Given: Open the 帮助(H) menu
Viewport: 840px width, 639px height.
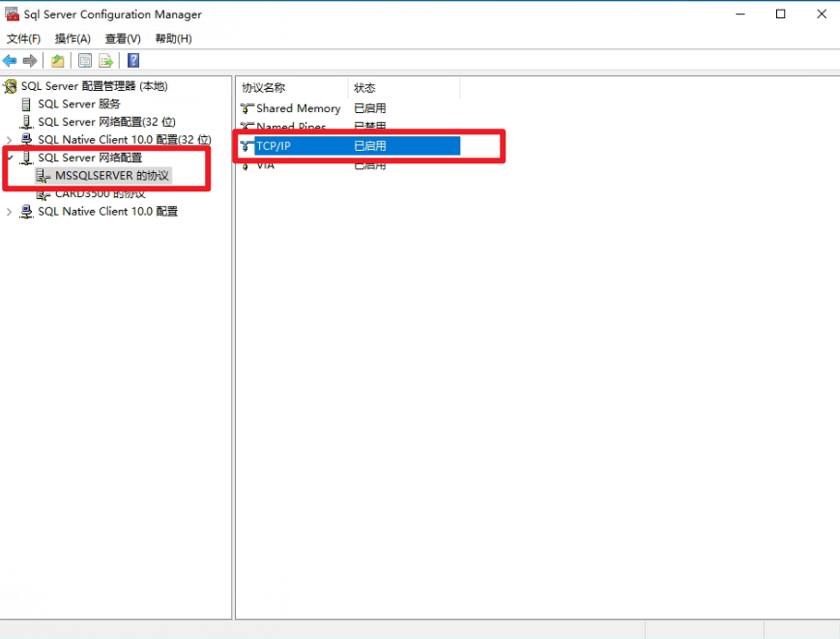Looking at the screenshot, I should pos(174,39).
